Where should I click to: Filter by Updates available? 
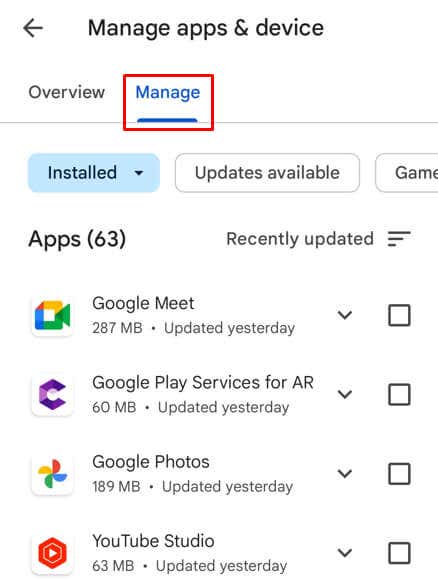coord(267,173)
